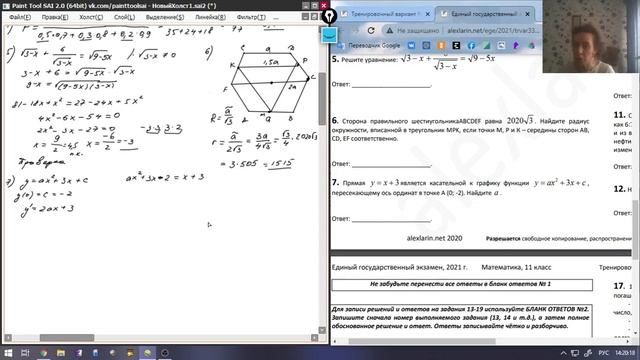This screenshot has height=360, width=640.
Task: Open the Правка menu in Paint Tool SAI
Action: pos(55,17)
